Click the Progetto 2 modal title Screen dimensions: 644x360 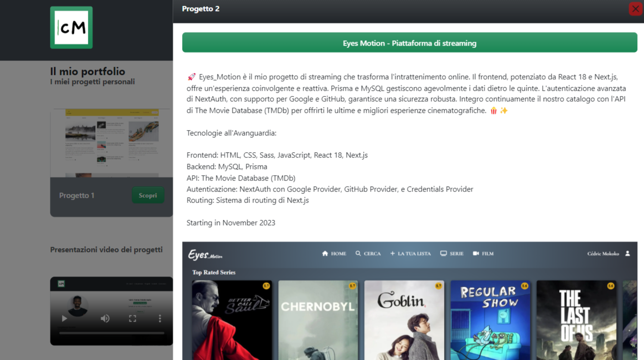tap(201, 9)
